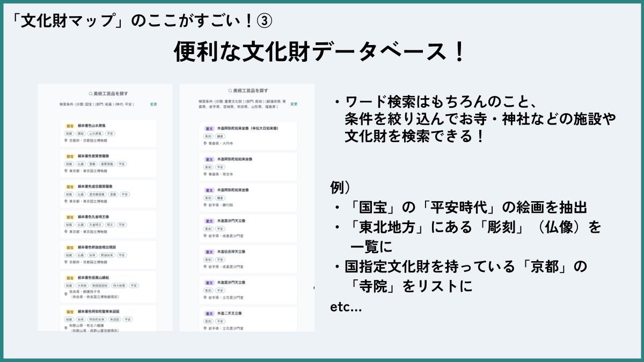Click the location pin beside 岩手県・勝行院
The image size is (644, 362).
pos(205,205)
